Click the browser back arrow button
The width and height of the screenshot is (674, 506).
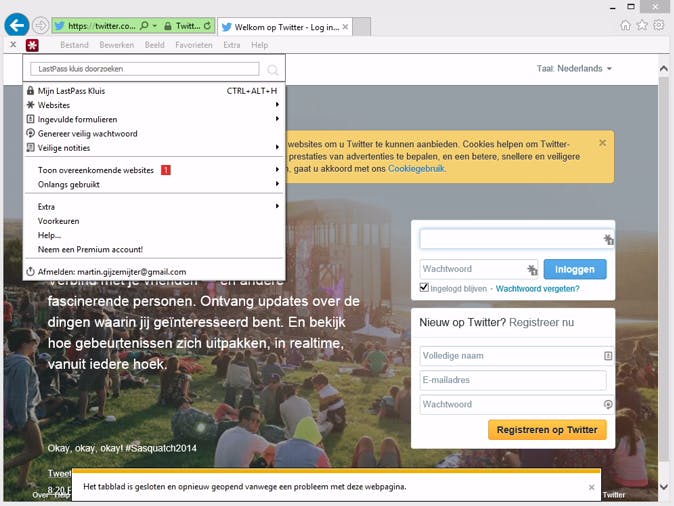coord(17,25)
